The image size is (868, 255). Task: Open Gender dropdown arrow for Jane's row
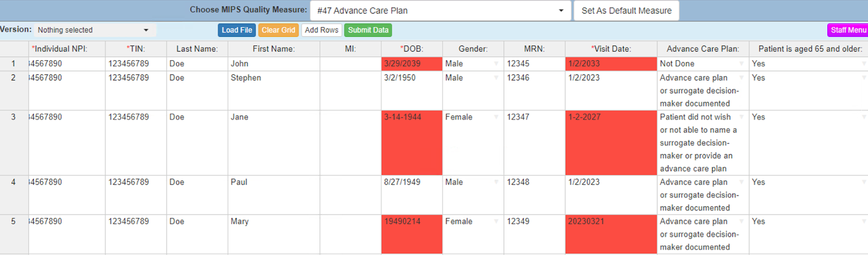point(496,117)
